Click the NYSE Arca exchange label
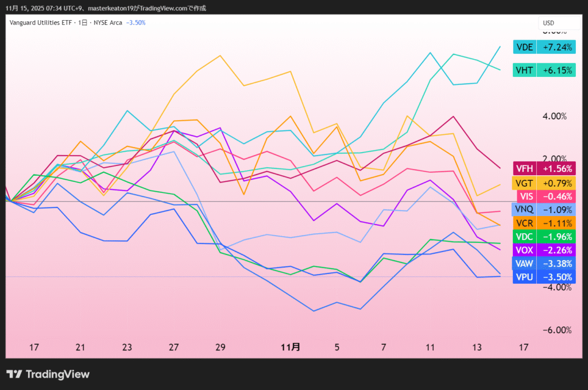Screen dimensions: 588x390 108,23
